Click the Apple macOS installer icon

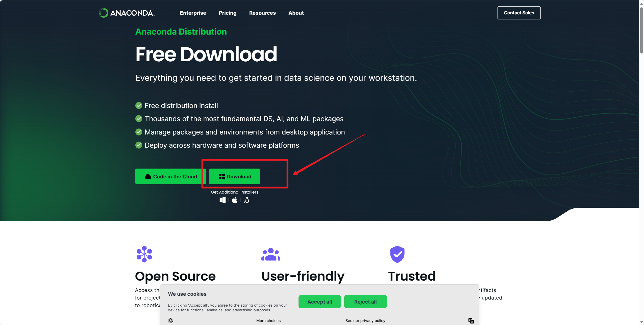[x=235, y=200]
